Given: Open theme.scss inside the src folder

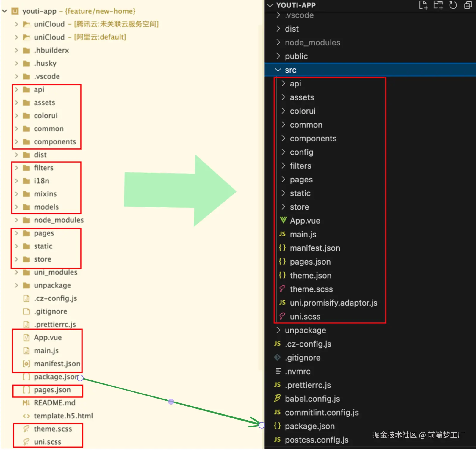Looking at the screenshot, I should [311, 289].
